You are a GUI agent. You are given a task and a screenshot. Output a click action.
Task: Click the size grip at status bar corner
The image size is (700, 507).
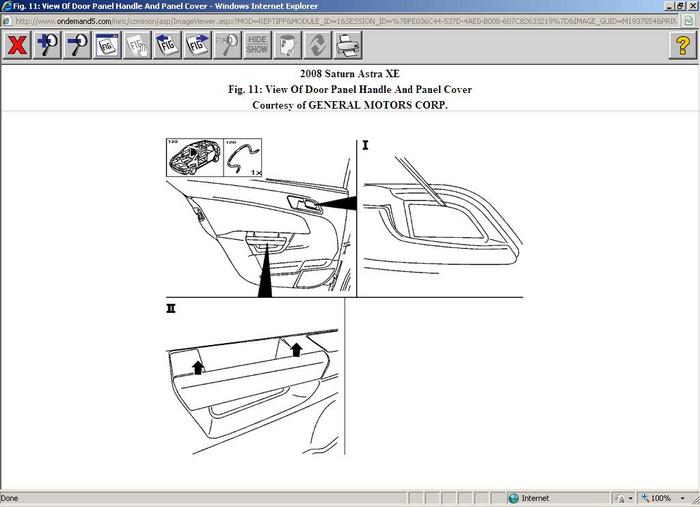point(696,500)
